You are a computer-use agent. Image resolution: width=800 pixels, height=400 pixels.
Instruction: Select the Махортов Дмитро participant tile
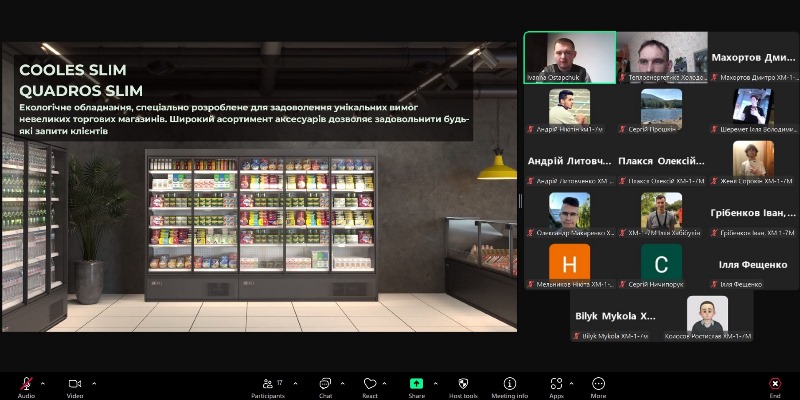754,57
